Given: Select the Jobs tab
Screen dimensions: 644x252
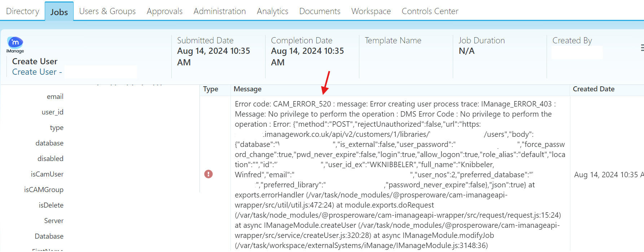Looking at the screenshot, I should coord(59,12).
